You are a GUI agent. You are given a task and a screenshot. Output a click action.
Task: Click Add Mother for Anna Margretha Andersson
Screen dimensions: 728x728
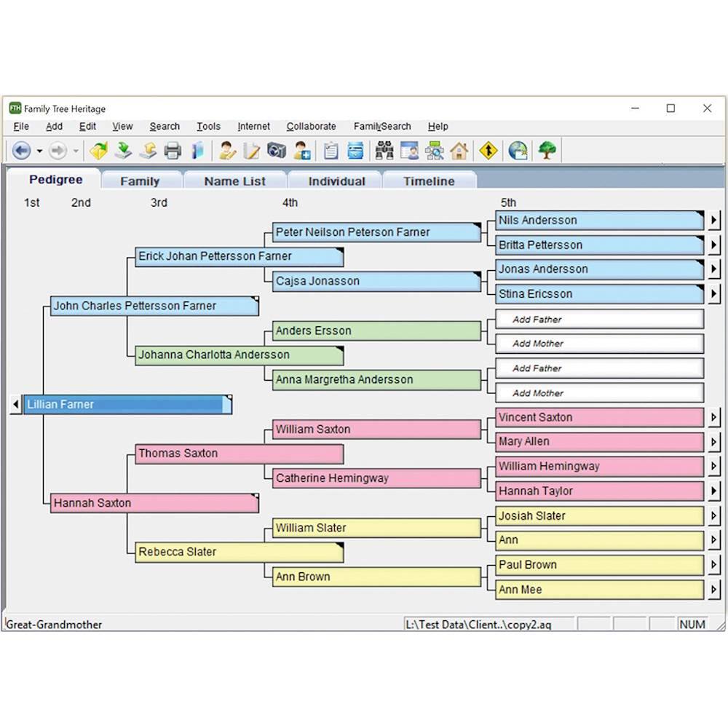[599, 393]
